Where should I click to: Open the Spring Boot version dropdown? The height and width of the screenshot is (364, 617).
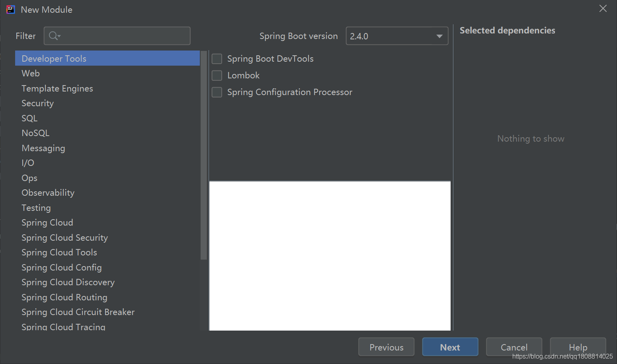397,36
